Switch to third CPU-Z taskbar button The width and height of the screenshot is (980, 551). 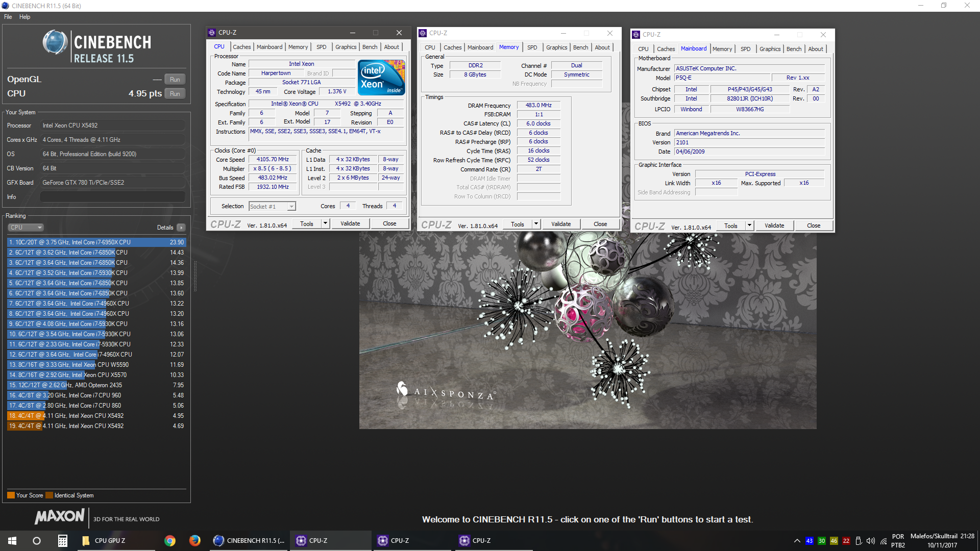coord(494,541)
